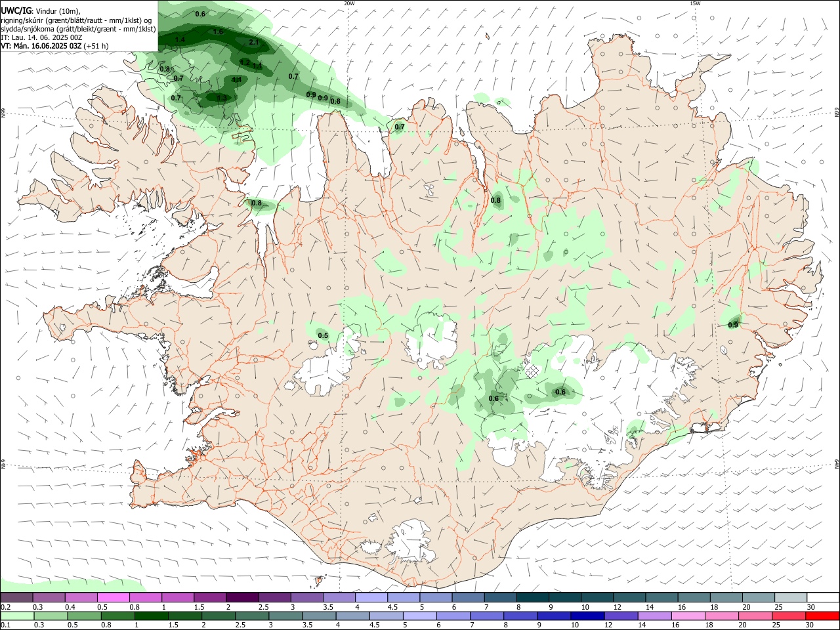The height and width of the screenshot is (630, 840).
Task: Click the dark teal top-row swatch between 8 and 9
Action: pyautogui.click(x=533, y=598)
